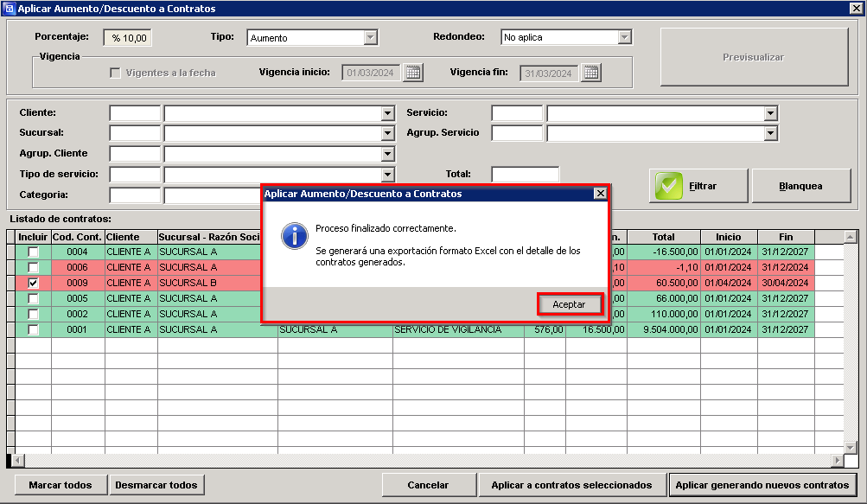Viewport: 867px width, 504px height.
Task: Click Marcar todos button
Action: click(x=61, y=485)
